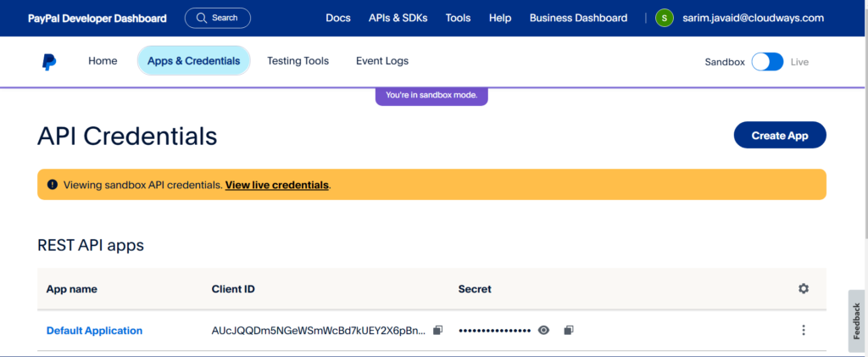868x357 pixels.
Task: Open the Search box in header
Action: tap(217, 18)
